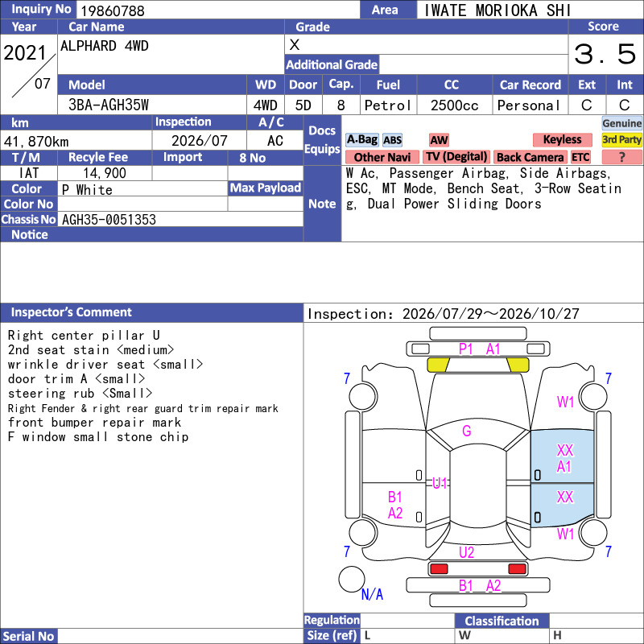Click the Serial No label
The width and height of the screenshot is (644, 644).
(x=29, y=636)
